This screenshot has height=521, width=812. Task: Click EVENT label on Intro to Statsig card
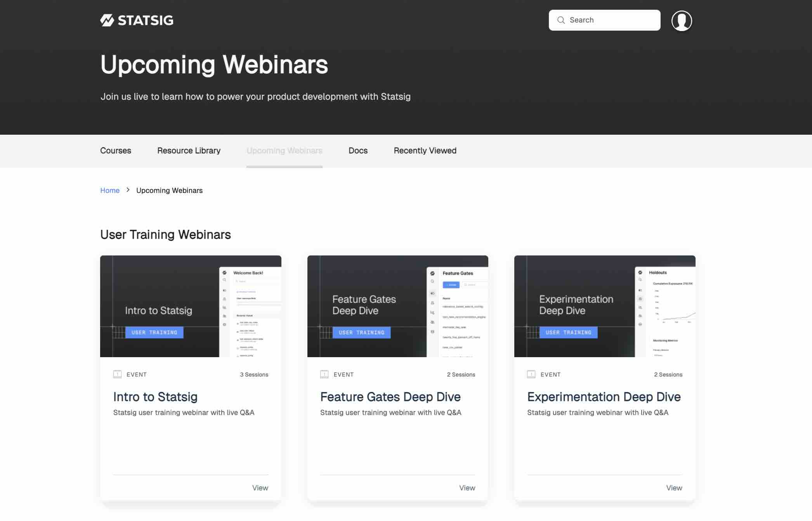click(x=137, y=375)
